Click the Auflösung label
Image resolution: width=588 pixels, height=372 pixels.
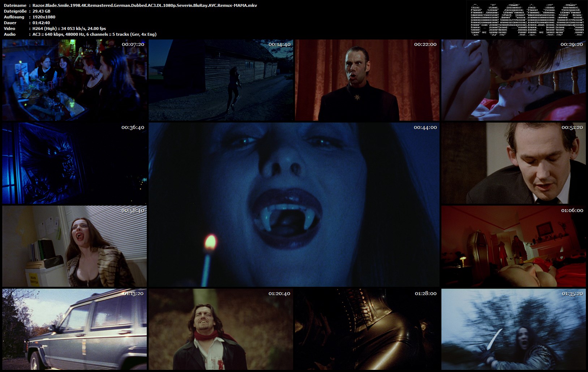(x=14, y=17)
